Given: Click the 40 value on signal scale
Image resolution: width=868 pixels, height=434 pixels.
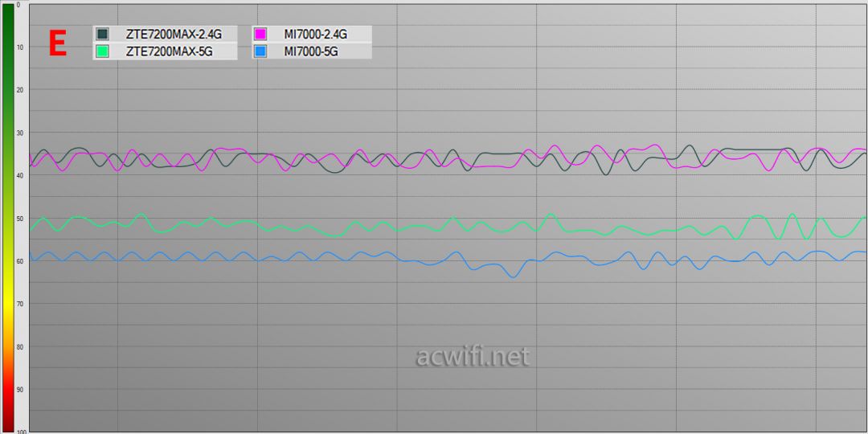Looking at the screenshot, I should tap(19, 175).
